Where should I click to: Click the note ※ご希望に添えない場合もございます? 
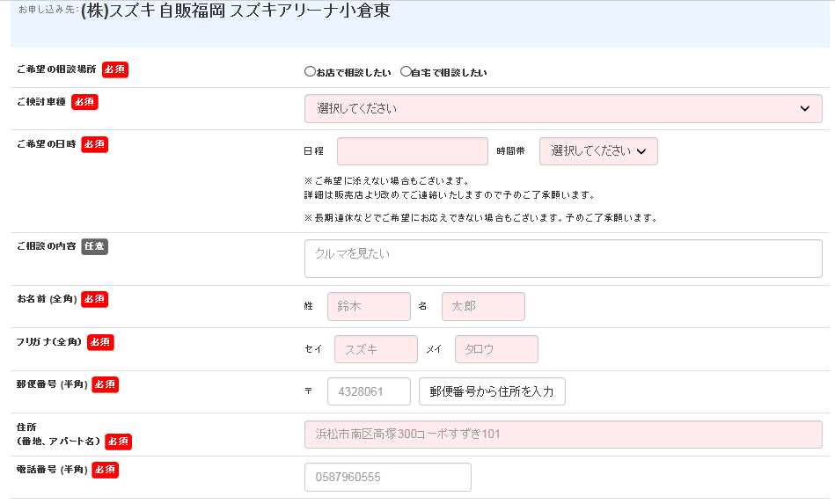pyautogui.click(x=386, y=181)
